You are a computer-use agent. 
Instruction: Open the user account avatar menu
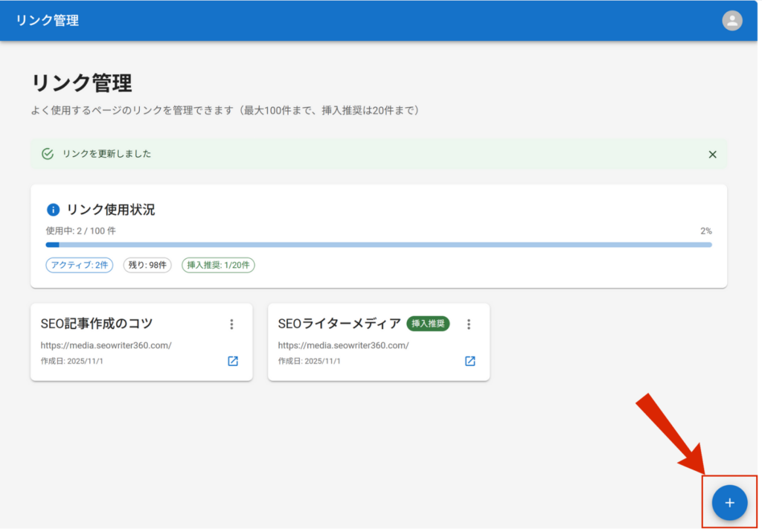[732, 21]
